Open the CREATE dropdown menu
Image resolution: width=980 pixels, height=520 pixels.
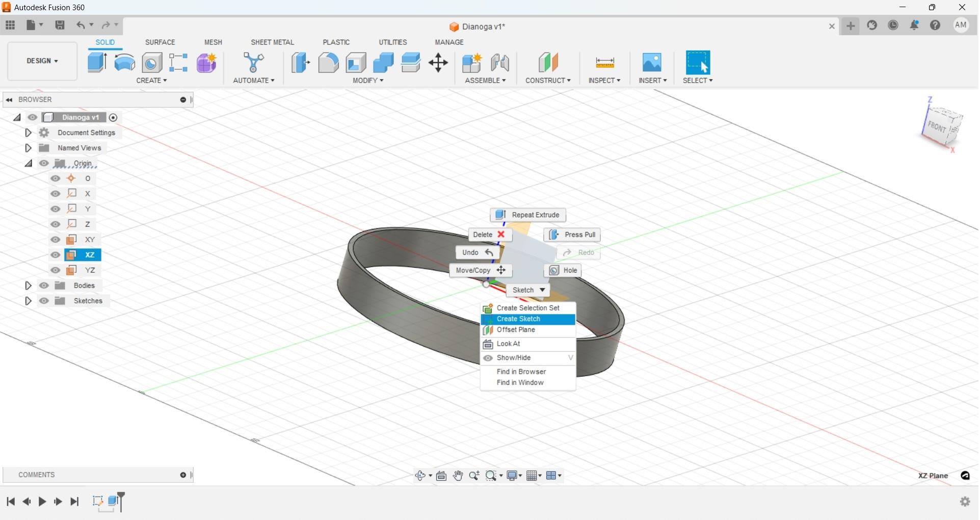click(151, 81)
